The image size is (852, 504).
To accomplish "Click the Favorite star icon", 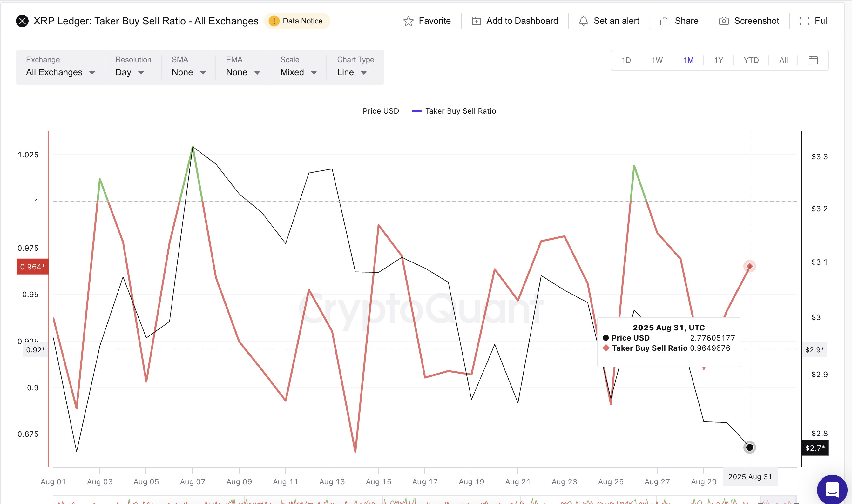I will coord(409,21).
